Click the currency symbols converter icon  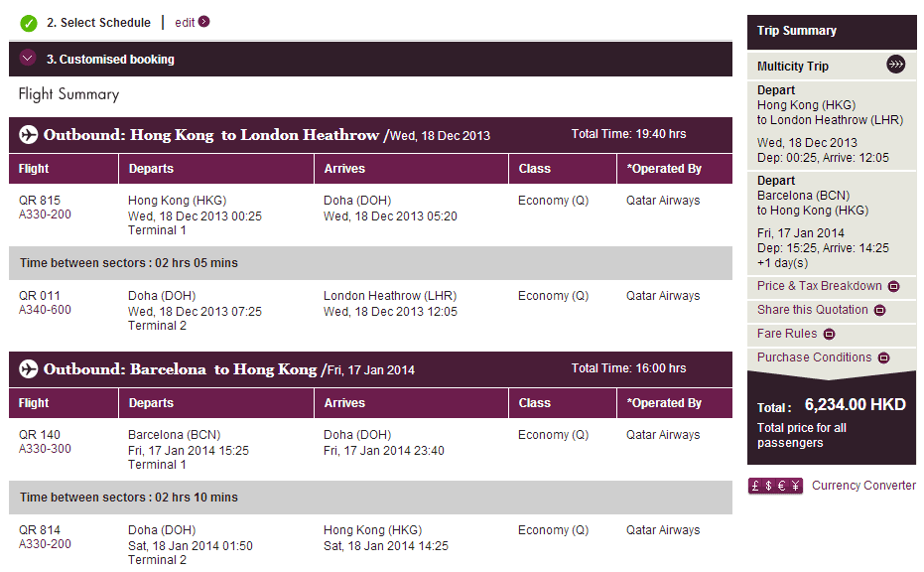[x=775, y=487]
